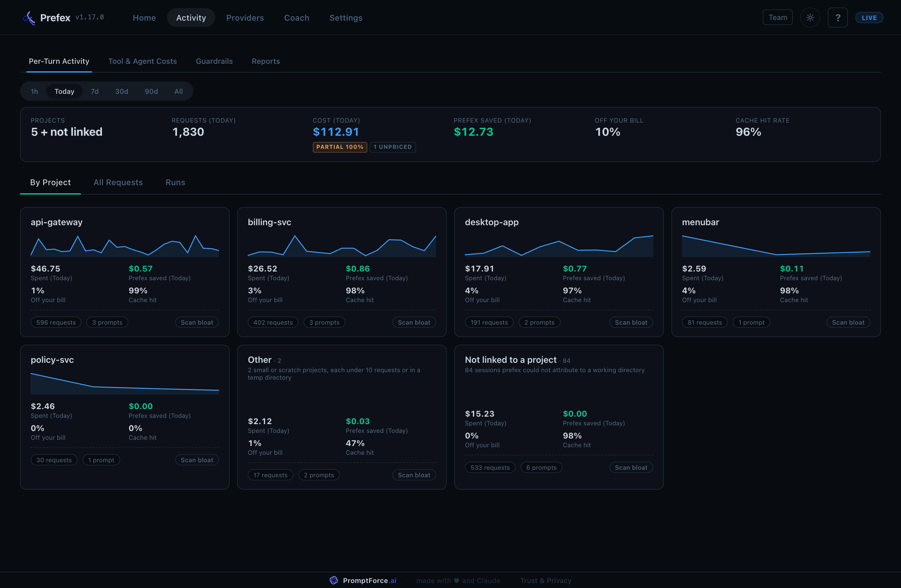Click the PromptForce.ai footer logo
This screenshot has height=588, width=901.
point(333,580)
